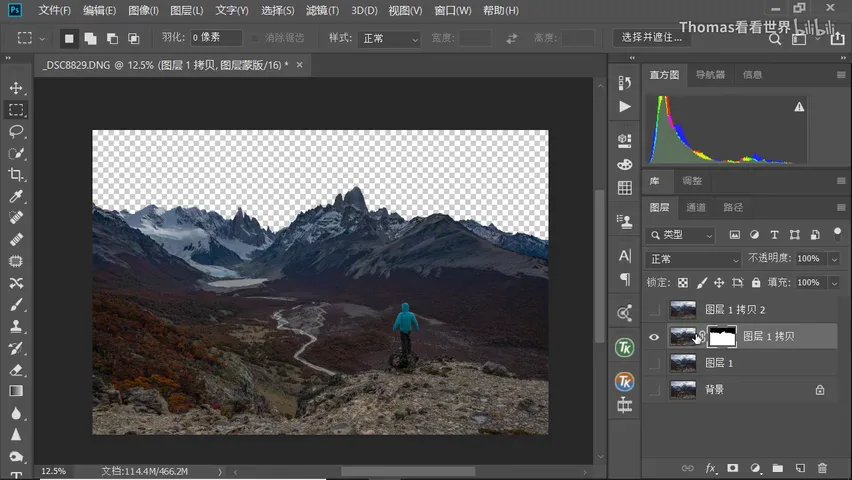Image resolution: width=852 pixels, height=480 pixels.
Task: Switch to the 导航器 tab
Action: point(710,75)
